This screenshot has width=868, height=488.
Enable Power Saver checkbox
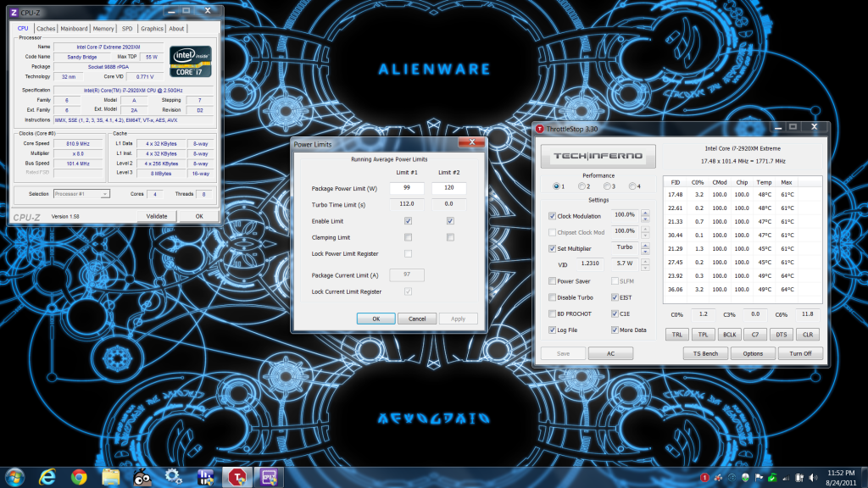coord(552,281)
